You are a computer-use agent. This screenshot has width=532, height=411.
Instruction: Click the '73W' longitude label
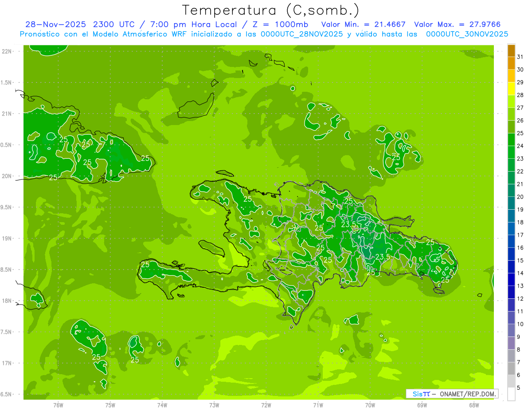point(214,405)
